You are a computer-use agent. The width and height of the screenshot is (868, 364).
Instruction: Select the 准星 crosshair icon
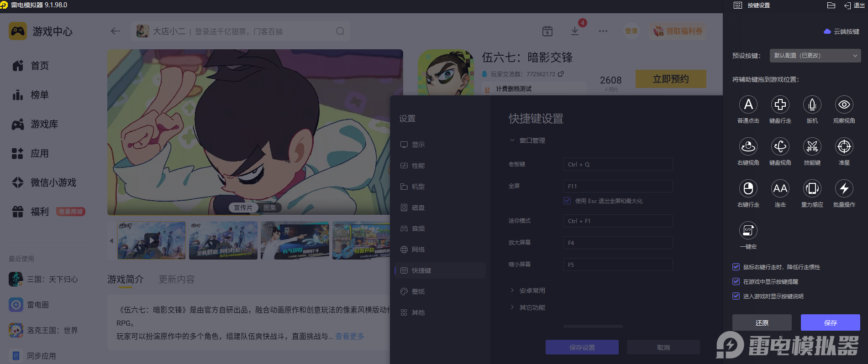point(844,146)
